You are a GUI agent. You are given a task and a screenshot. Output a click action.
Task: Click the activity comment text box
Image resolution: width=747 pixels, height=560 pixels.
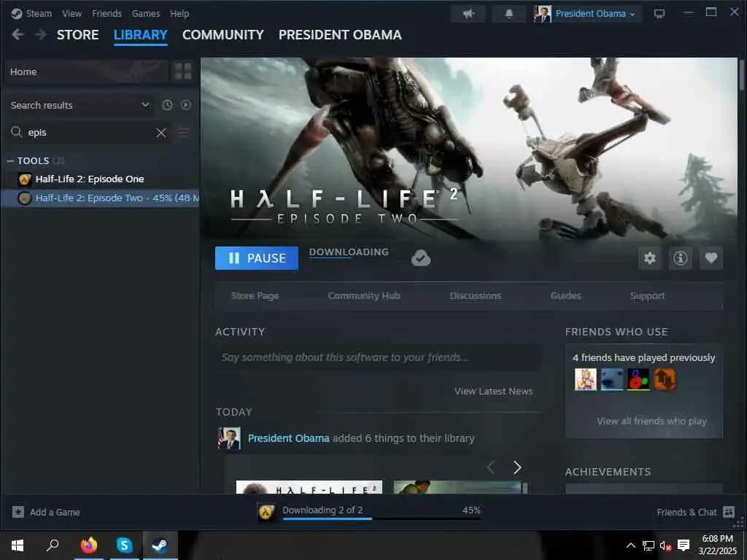point(379,357)
